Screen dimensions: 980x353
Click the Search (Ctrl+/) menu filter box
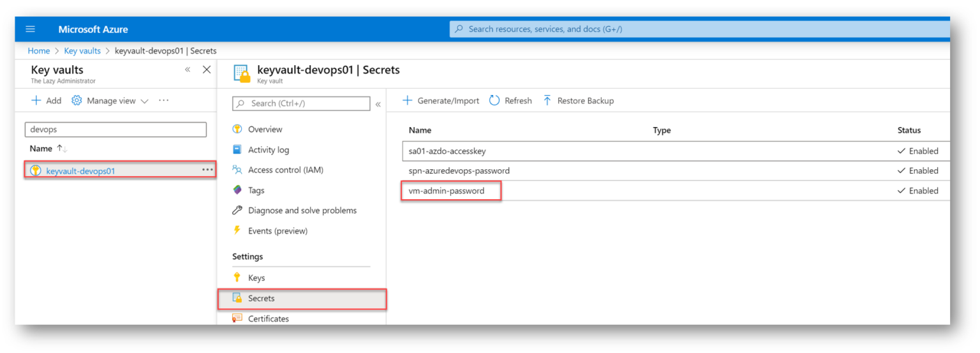point(301,103)
